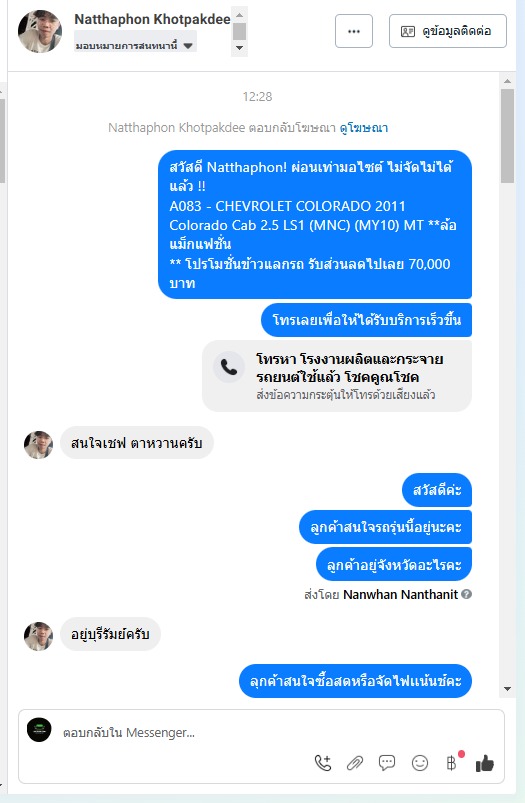Click the page avatar in reply box
Image resolution: width=525 pixels, height=803 pixels.
[39, 730]
